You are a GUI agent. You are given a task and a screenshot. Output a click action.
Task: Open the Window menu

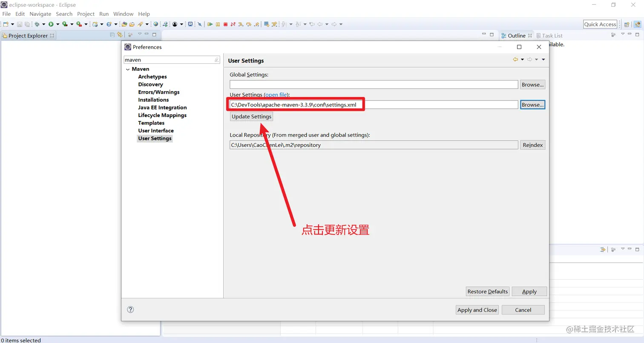[x=124, y=14]
